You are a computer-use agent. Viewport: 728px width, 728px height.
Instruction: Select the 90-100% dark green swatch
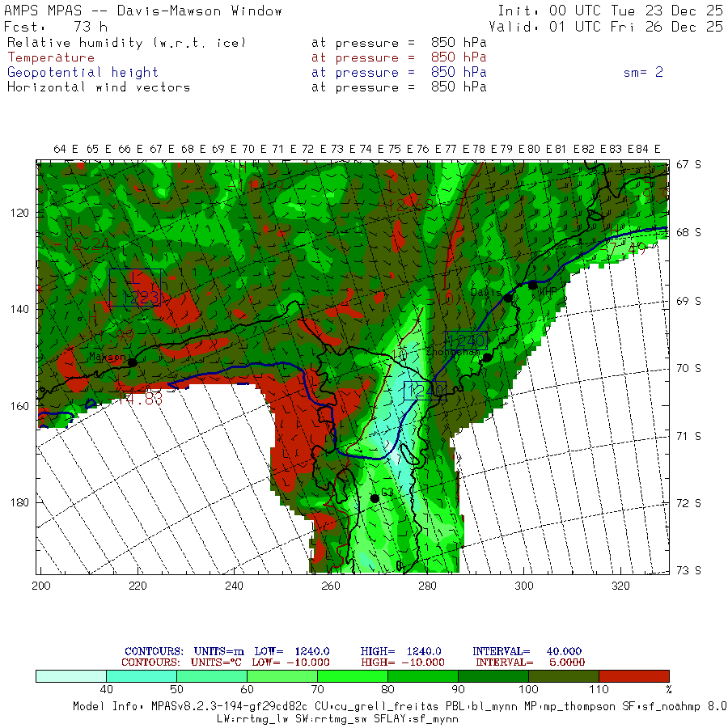tap(493, 675)
